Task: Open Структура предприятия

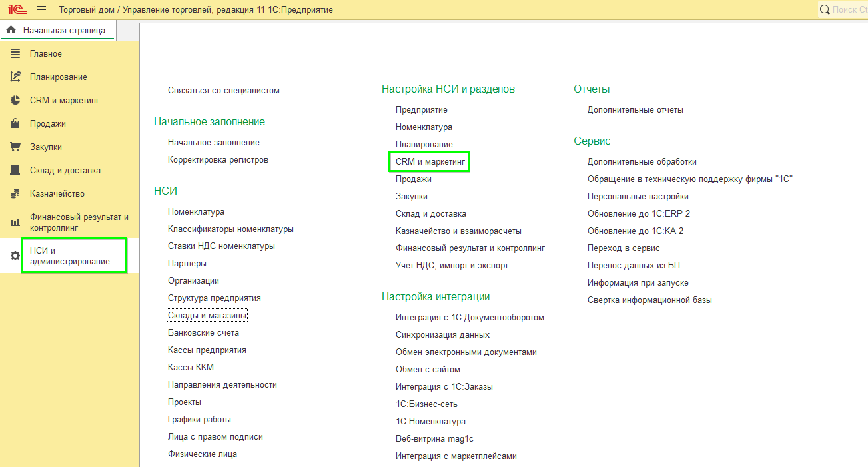Action: coord(215,298)
